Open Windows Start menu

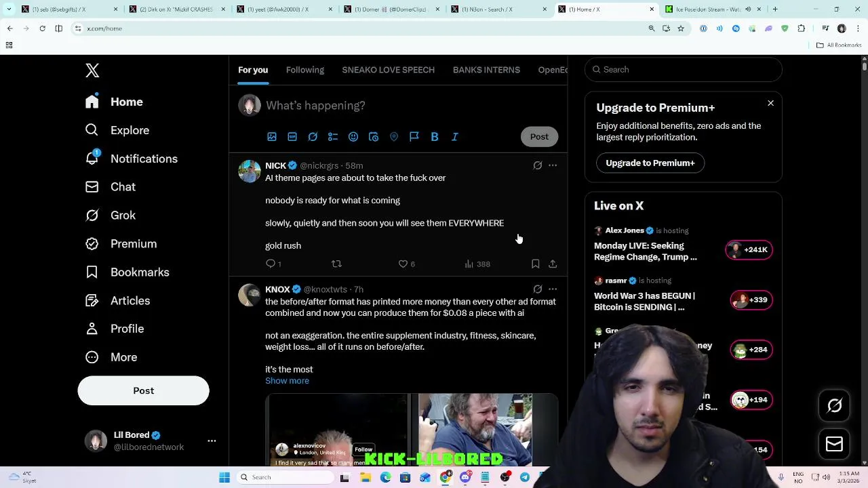224,477
